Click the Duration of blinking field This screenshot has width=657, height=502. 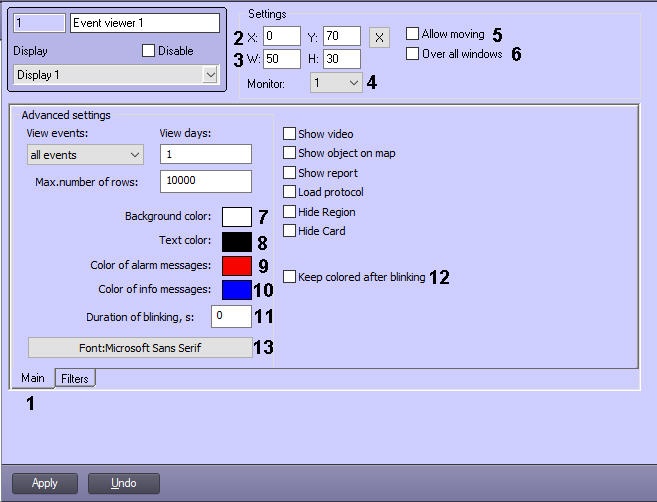pos(231,316)
